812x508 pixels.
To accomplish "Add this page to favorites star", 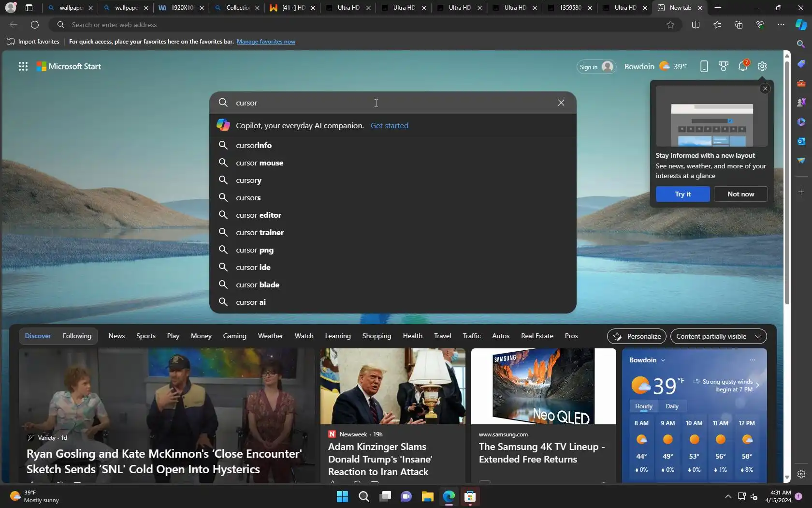I will coord(670,25).
